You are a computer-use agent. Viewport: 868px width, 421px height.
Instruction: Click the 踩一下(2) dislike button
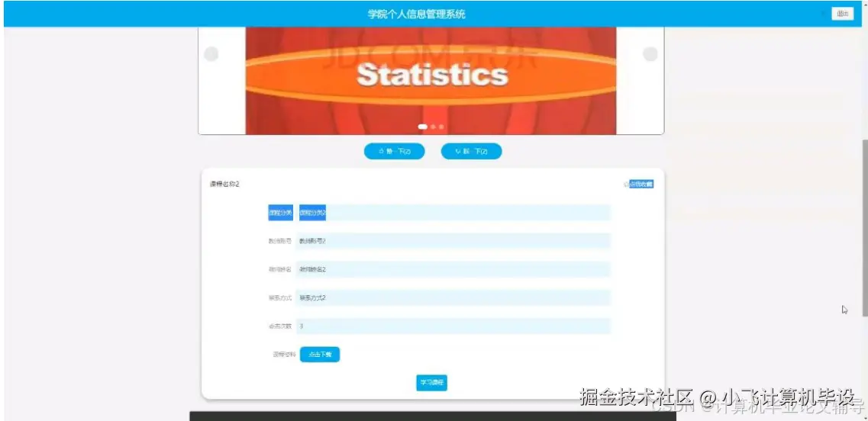coord(471,151)
